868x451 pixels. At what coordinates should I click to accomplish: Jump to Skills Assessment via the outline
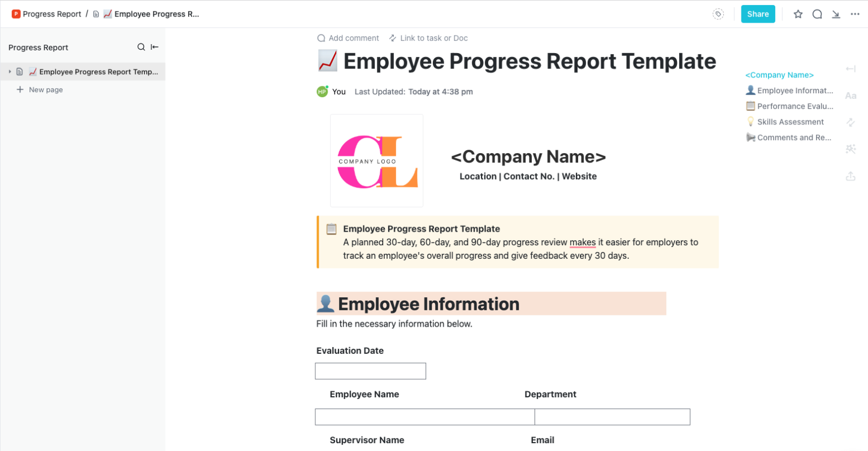789,122
